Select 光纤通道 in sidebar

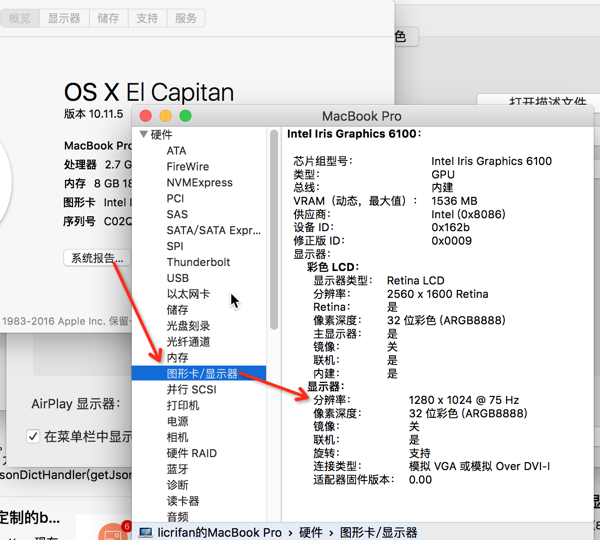pos(188,342)
